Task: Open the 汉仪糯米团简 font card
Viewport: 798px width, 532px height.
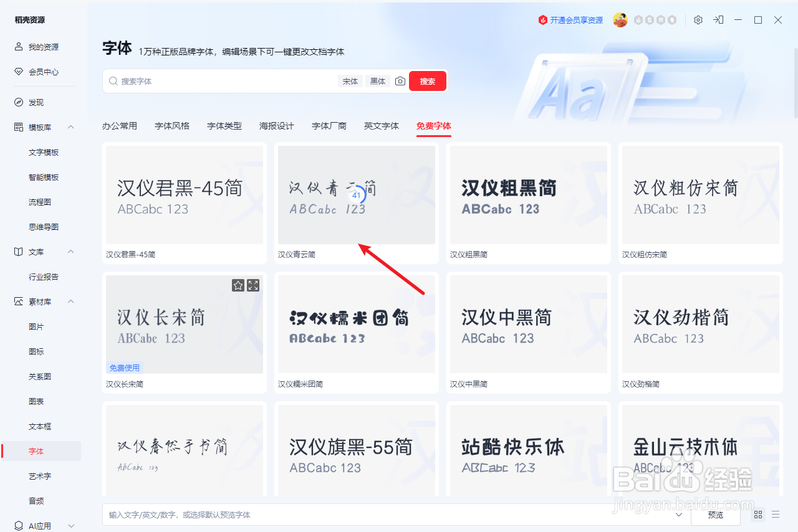Action: point(357,333)
